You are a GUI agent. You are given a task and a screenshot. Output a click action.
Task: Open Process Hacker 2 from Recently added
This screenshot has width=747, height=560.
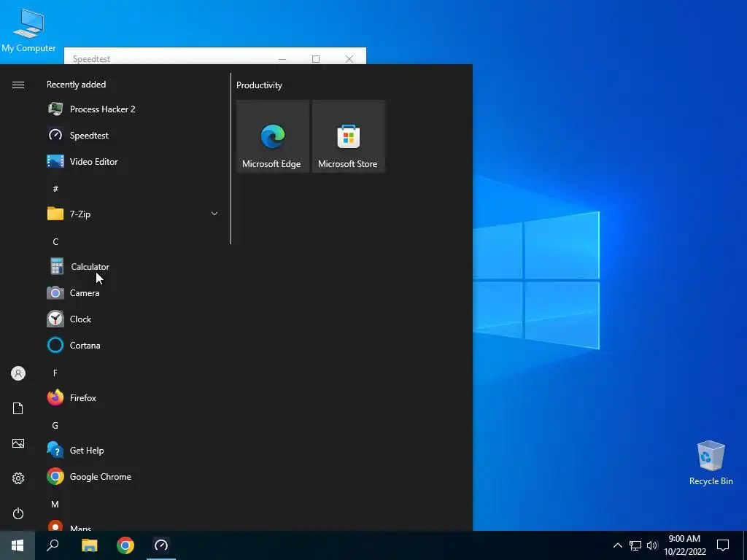(x=133, y=109)
